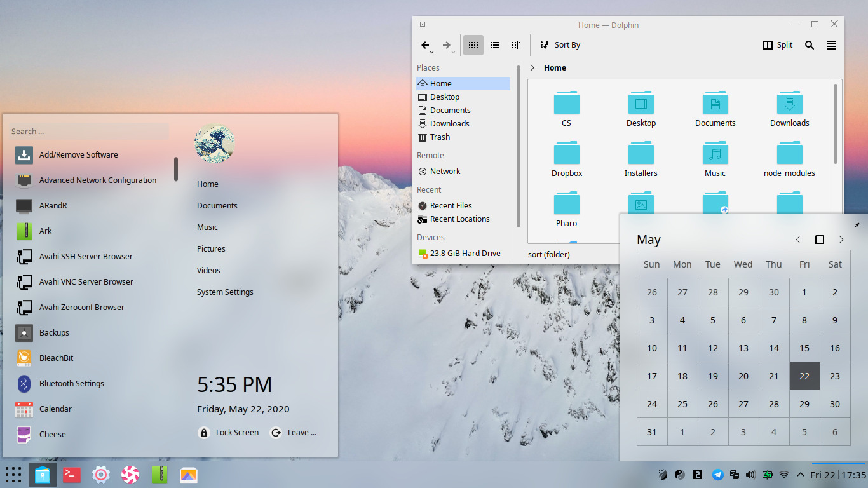Open the application launcher grid in taskbar
The width and height of the screenshot is (868, 488).
tap(13, 475)
